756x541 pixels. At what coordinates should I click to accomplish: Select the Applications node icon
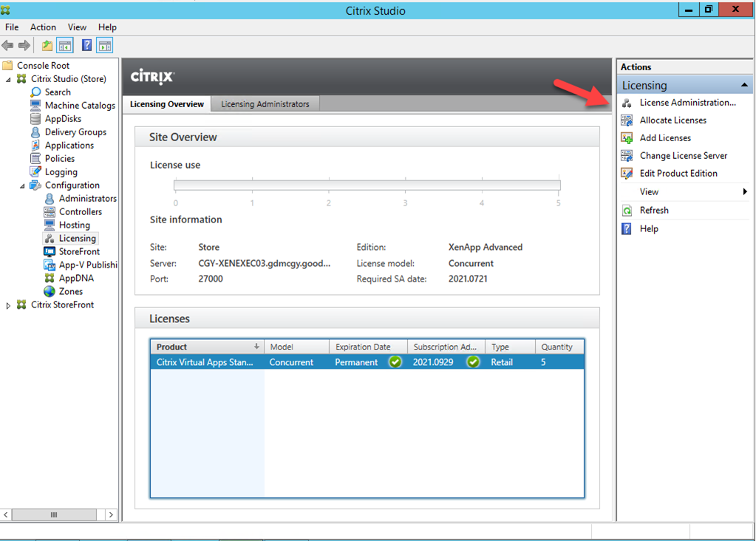35,145
